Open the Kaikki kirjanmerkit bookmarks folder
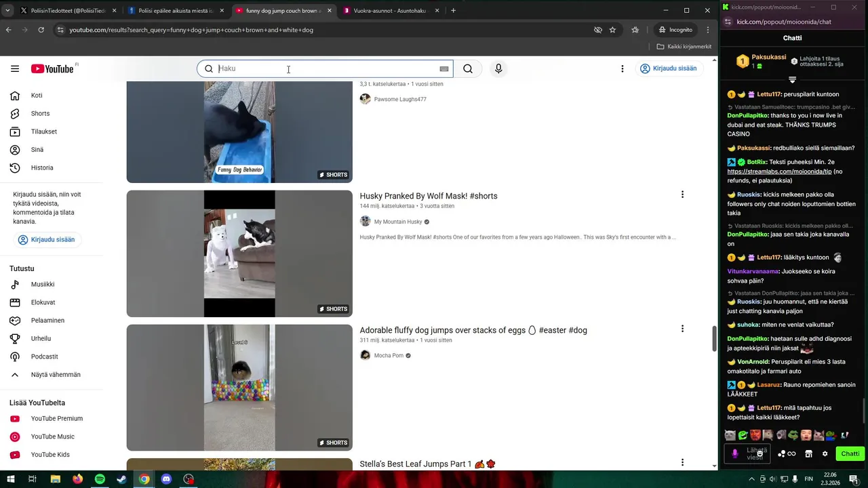 click(x=684, y=47)
